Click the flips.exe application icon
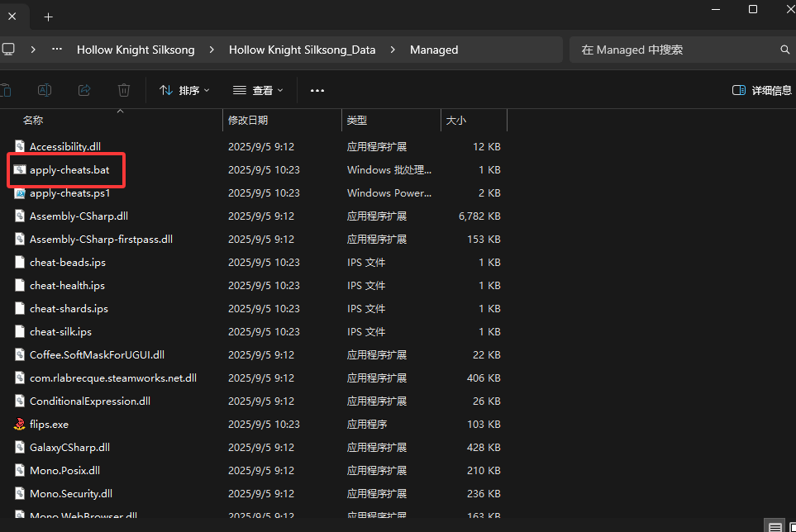This screenshot has width=796, height=532. [x=20, y=424]
